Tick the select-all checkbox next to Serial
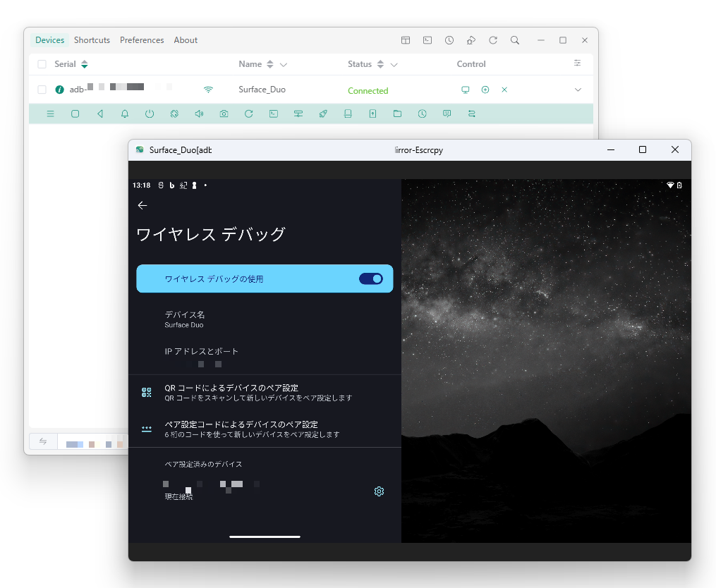This screenshot has height=588, width=716. pos(42,64)
